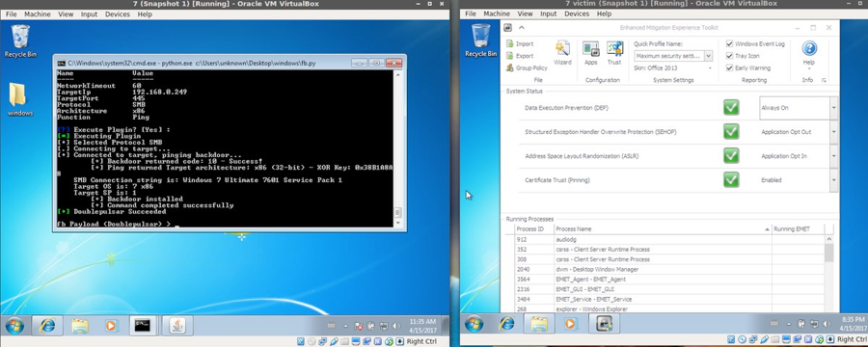Screen dimensions: 868x347
Task: Open DEP 'Always On' dropdown arrow
Action: [x=833, y=108]
